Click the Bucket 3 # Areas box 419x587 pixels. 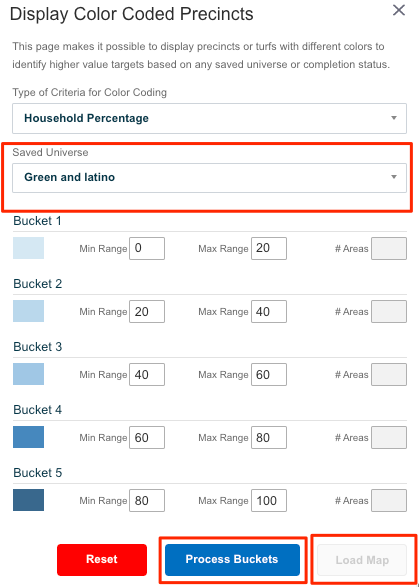click(x=389, y=374)
